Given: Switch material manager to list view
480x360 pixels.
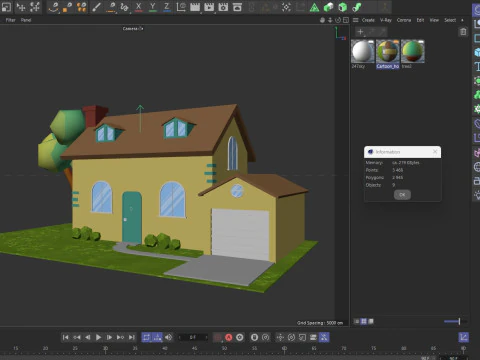Looking at the screenshot, I should (356, 321).
